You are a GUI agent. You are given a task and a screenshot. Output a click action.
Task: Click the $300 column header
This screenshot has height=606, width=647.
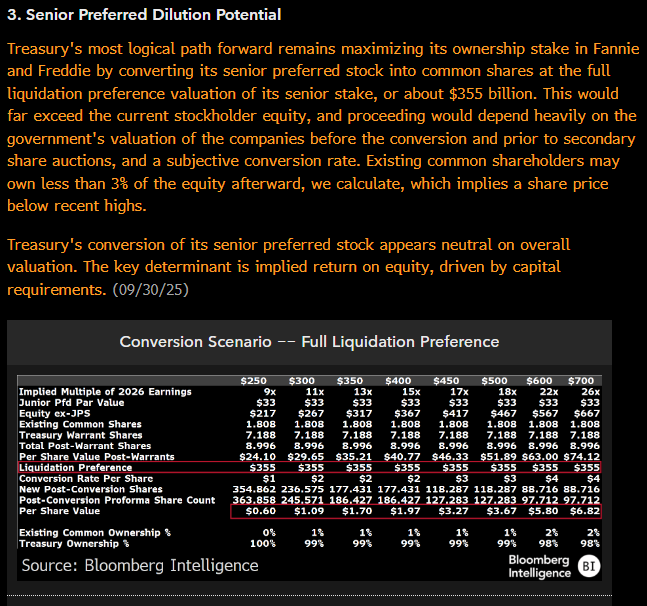coord(302,381)
